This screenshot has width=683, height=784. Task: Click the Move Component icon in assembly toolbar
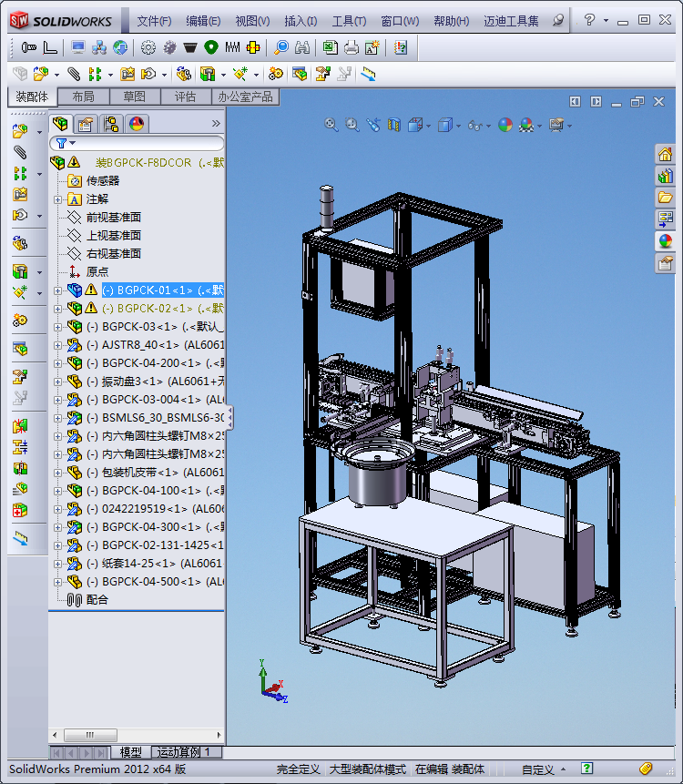pyautogui.click(x=148, y=74)
